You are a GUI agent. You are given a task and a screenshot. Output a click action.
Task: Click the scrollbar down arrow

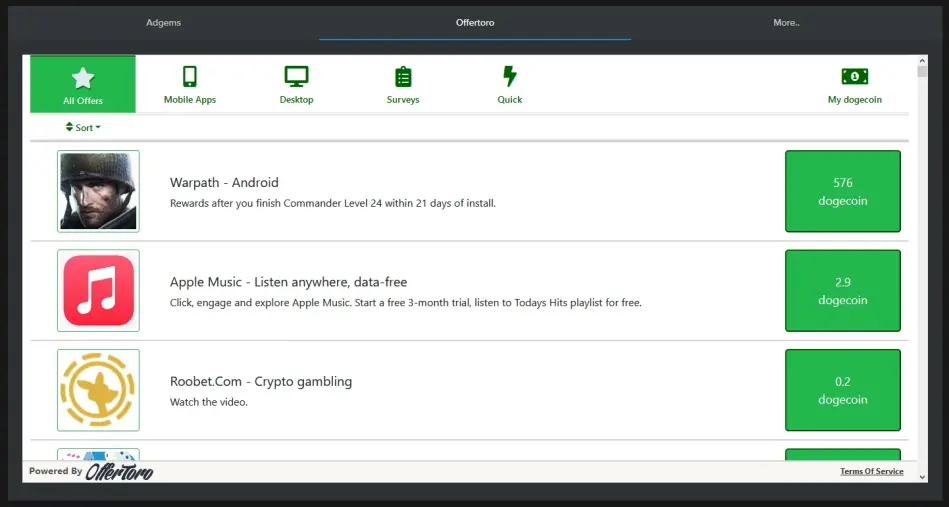(922, 477)
